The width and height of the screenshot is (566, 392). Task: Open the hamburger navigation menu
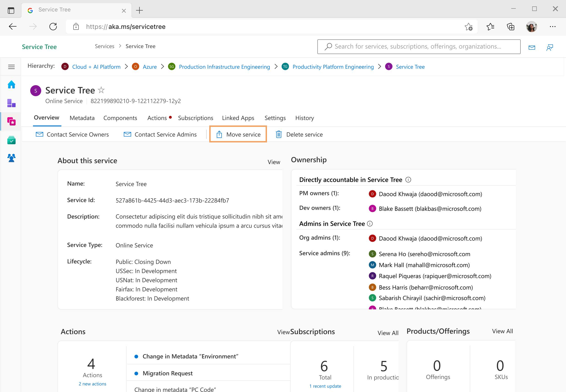tap(11, 67)
